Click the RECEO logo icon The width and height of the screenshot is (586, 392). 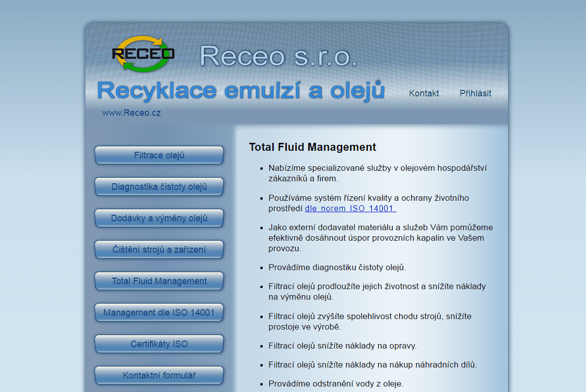pyautogui.click(x=143, y=54)
